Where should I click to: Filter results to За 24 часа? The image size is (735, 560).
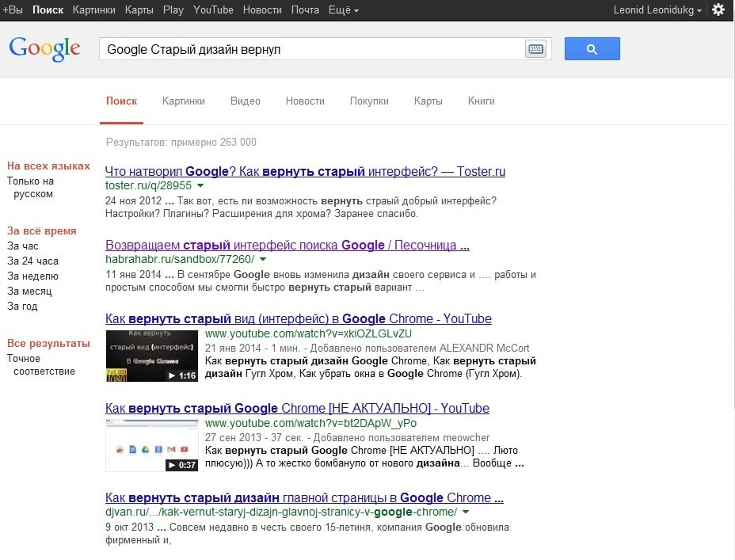pyautogui.click(x=32, y=261)
